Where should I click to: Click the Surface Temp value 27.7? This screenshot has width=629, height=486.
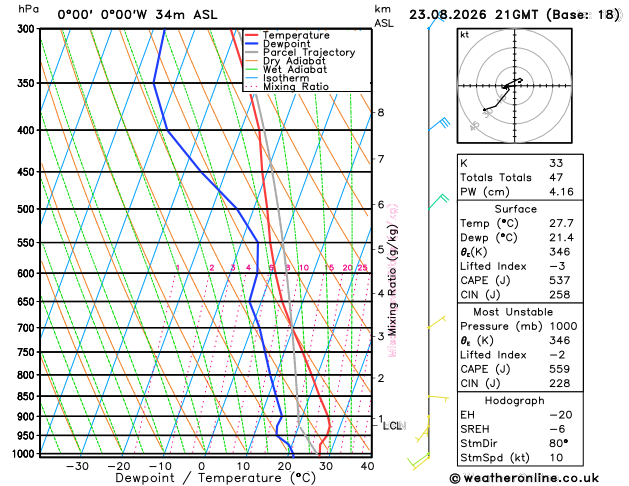pos(561,223)
